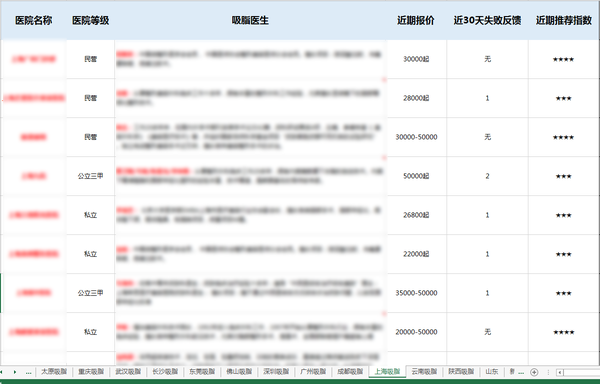This screenshot has width=600, height=384.
Task: Select the 山东 sheet tab
Action: (x=492, y=371)
